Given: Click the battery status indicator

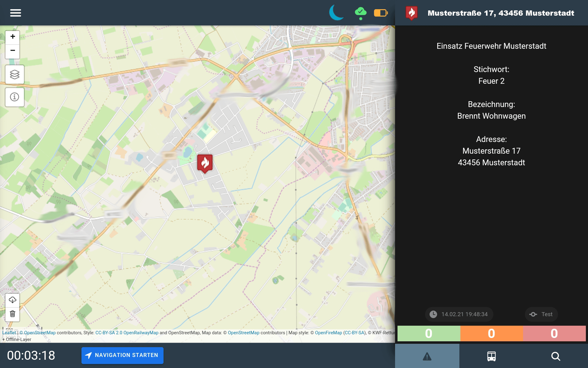Looking at the screenshot, I should tap(381, 13).
